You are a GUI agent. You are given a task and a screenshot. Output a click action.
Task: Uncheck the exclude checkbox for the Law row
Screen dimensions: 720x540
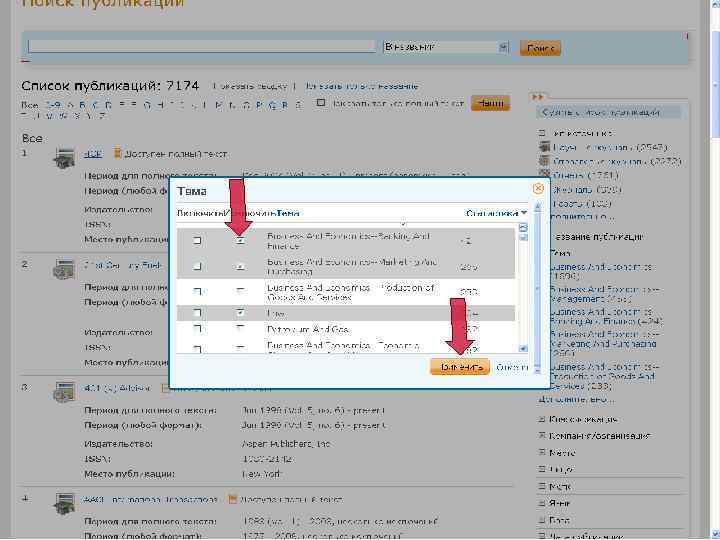[240, 313]
